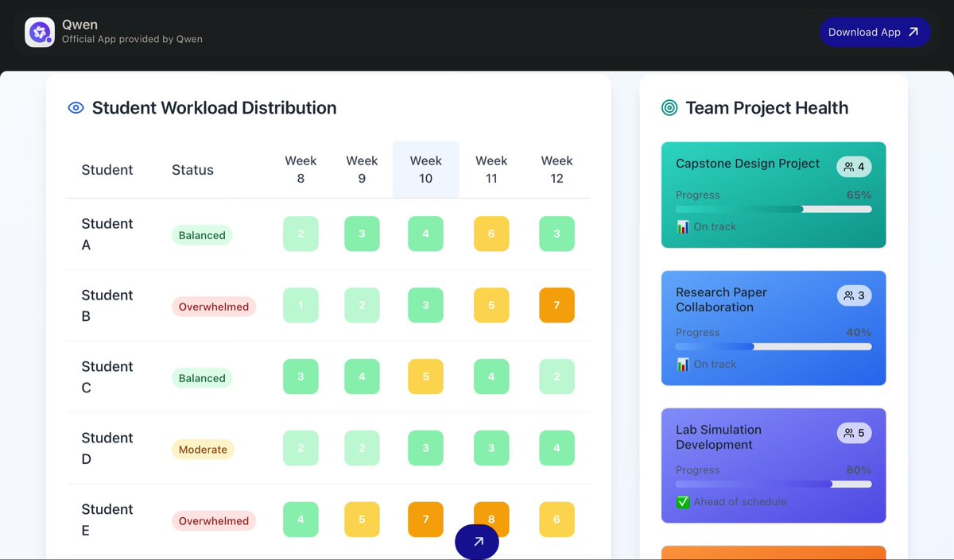Screen dimensions: 954x560
Task: Click the Student column header
Action: pos(107,170)
